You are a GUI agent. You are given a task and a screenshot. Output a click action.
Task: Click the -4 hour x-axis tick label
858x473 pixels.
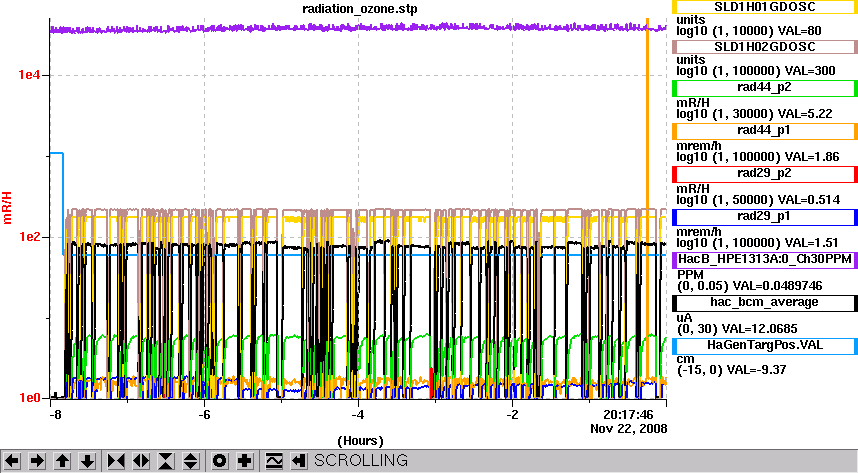pos(358,415)
